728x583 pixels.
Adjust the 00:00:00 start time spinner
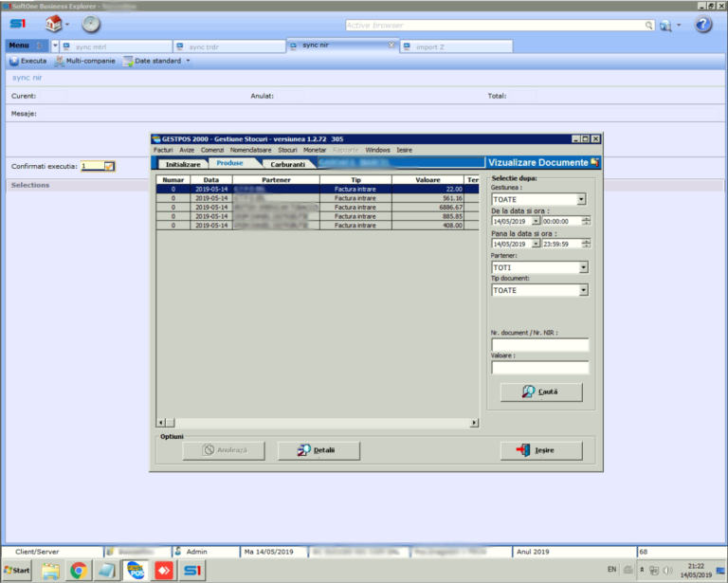pyautogui.click(x=586, y=222)
